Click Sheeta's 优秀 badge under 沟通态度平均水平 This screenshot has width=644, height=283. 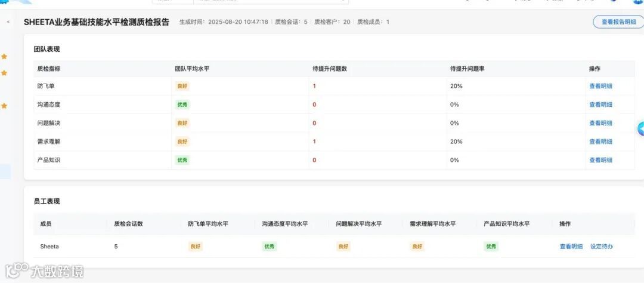pos(270,247)
